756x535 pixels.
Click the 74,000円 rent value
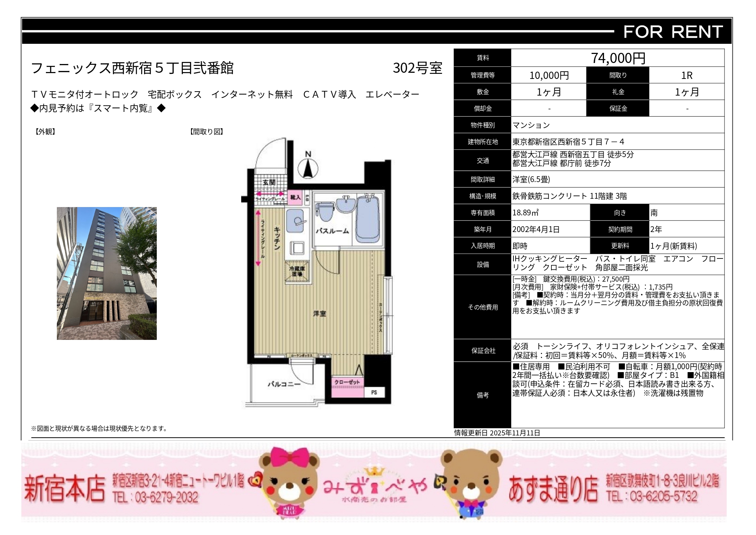(x=618, y=58)
